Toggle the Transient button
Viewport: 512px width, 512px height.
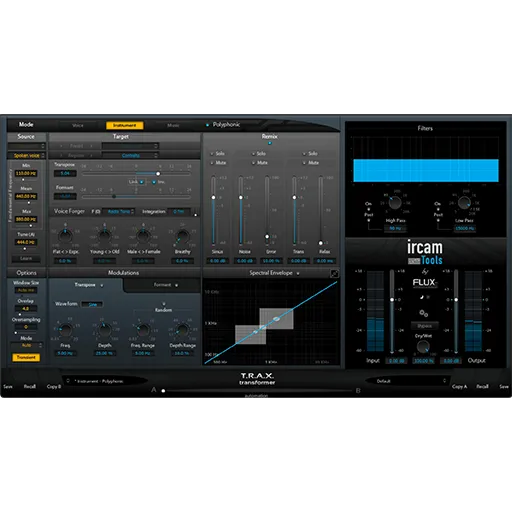coord(26,357)
